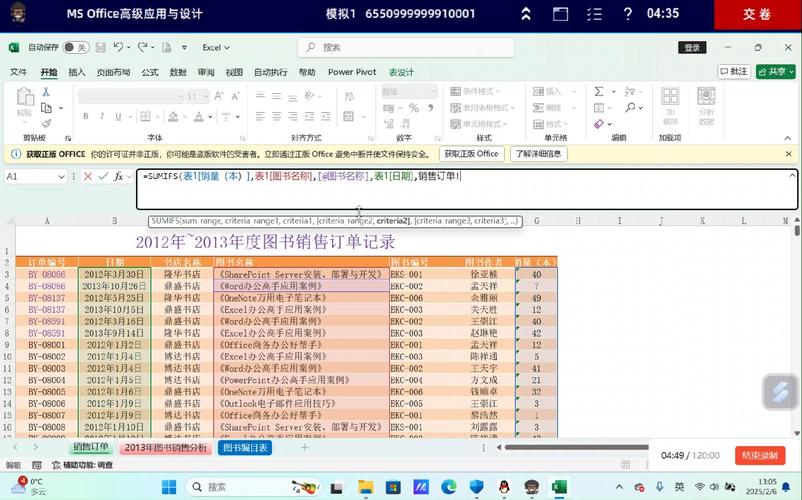Open the 文件 File menu

(18, 72)
